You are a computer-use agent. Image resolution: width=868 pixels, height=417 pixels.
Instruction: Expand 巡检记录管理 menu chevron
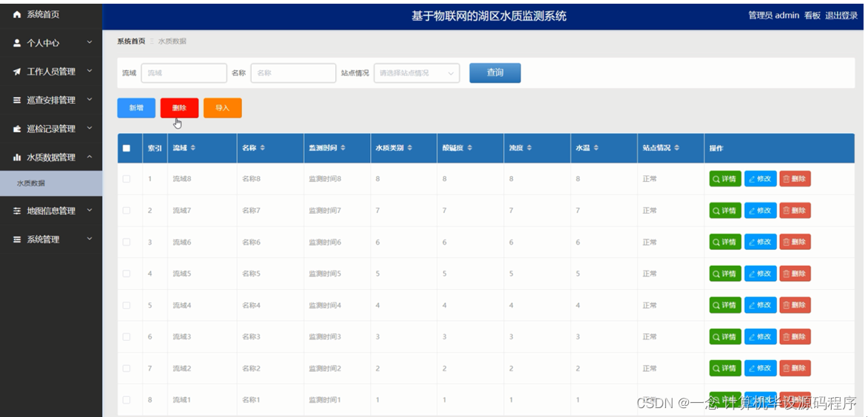89,129
